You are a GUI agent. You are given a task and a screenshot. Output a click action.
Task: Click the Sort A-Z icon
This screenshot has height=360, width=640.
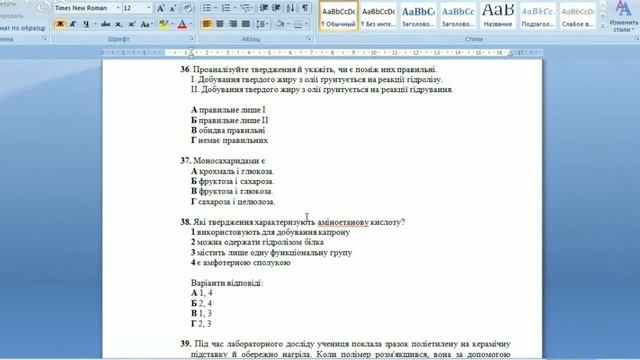pyautogui.click(x=291, y=8)
